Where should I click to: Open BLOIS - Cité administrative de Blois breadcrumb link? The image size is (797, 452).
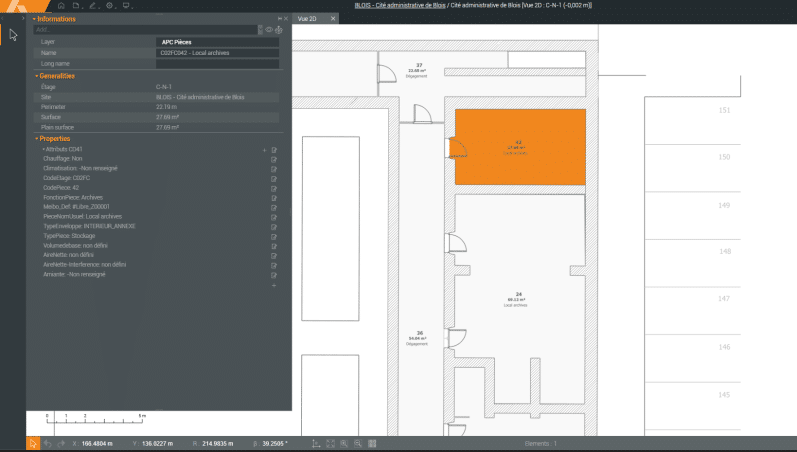pyautogui.click(x=400, y=6)
